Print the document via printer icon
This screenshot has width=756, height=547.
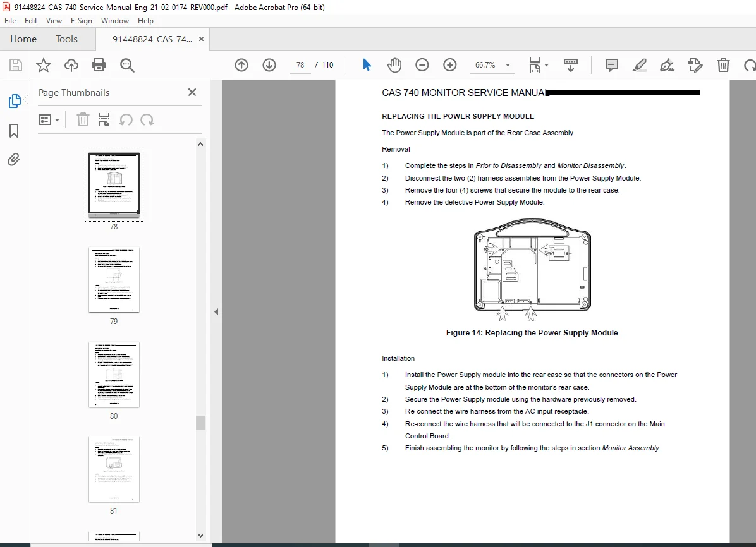coord(99,65)
